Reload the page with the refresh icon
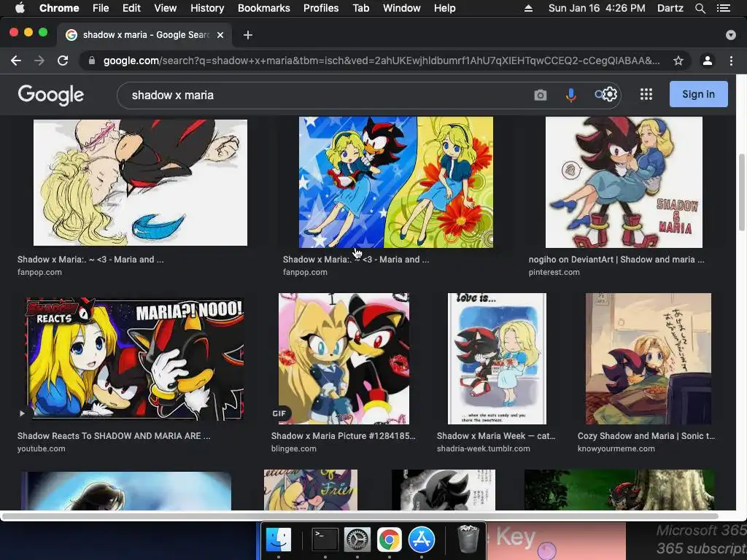The width and height of the screenshot is (747, 560). pyautogui.click(x=63, y=61)
